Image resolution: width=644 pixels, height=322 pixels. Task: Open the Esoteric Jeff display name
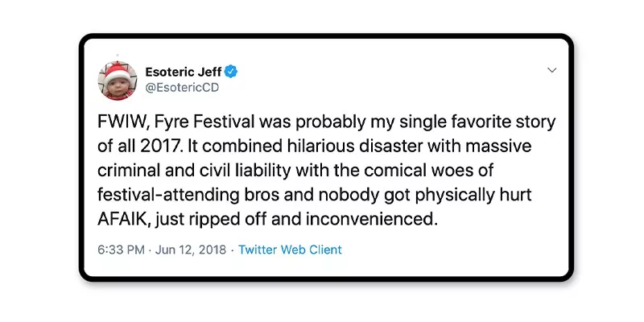coord(183,72)
